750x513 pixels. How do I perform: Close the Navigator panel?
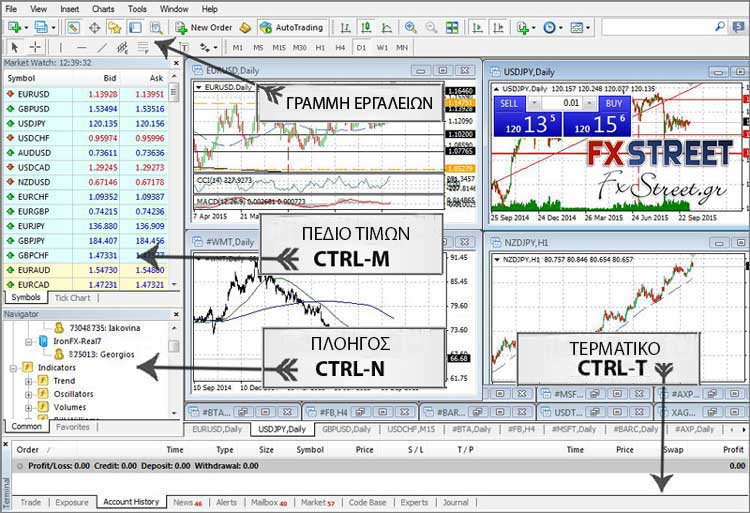174,314
